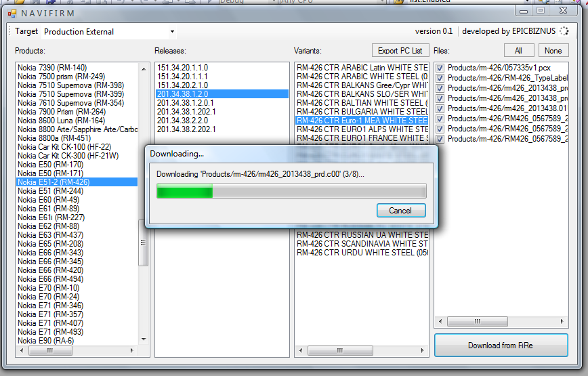Click the Variants list scroll right arrow
This screenshot has height=376, width=588.
(x=422, y=350)
